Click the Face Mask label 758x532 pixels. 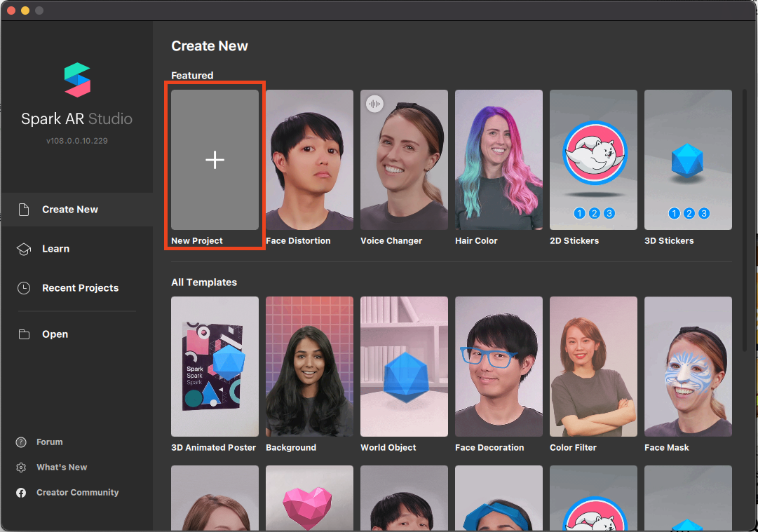(667, 447)
